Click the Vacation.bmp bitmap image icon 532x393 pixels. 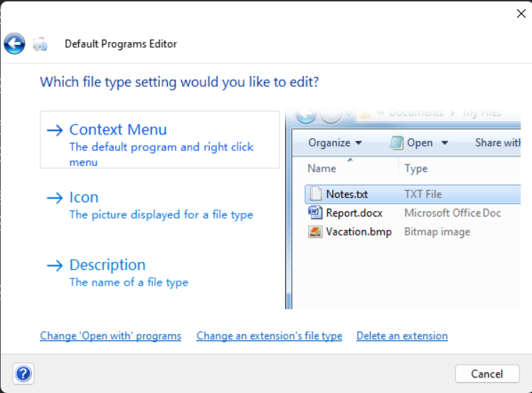[x=316, y=231]
